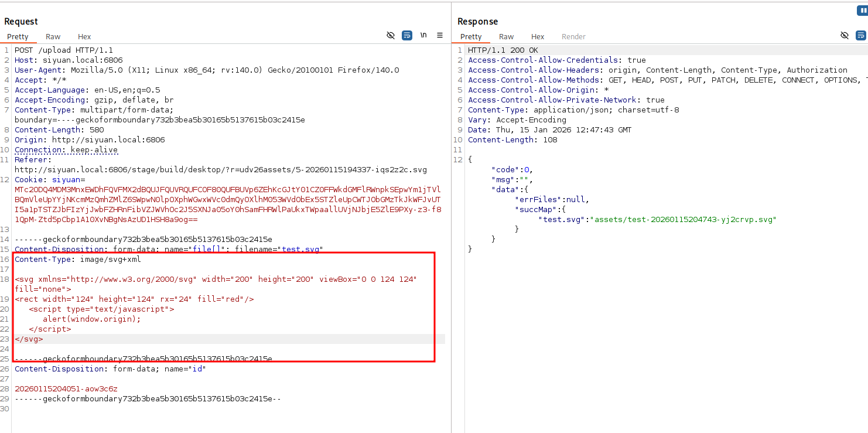Place cursor on the POST /upload request line

[x=64, y=50]
